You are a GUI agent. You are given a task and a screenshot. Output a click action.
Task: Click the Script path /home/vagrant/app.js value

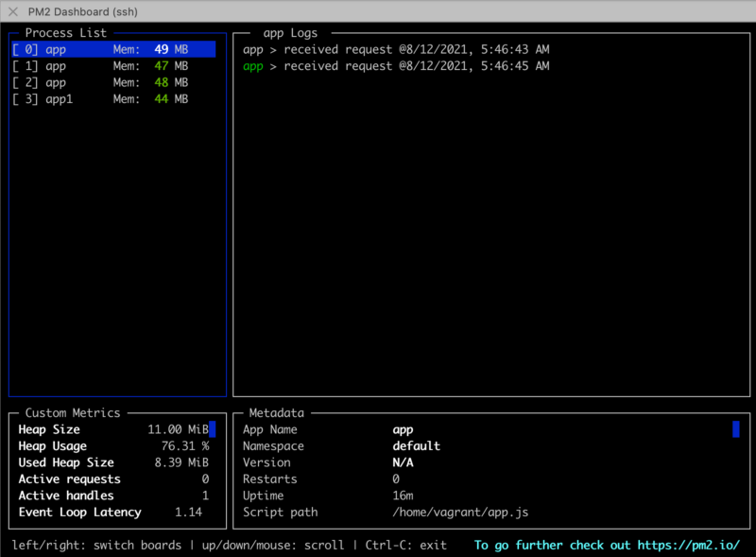[x=460, y=513]
